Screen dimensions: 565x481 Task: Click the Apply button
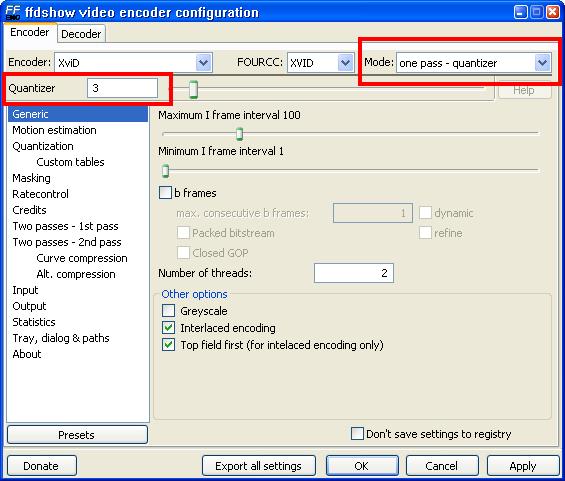point(523,466)
